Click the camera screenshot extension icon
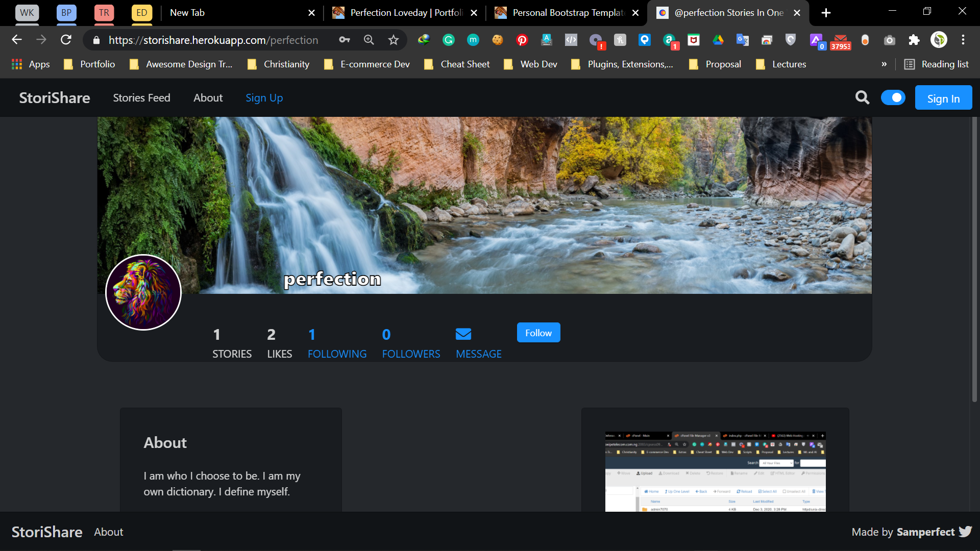 click(x=890, y=40)
